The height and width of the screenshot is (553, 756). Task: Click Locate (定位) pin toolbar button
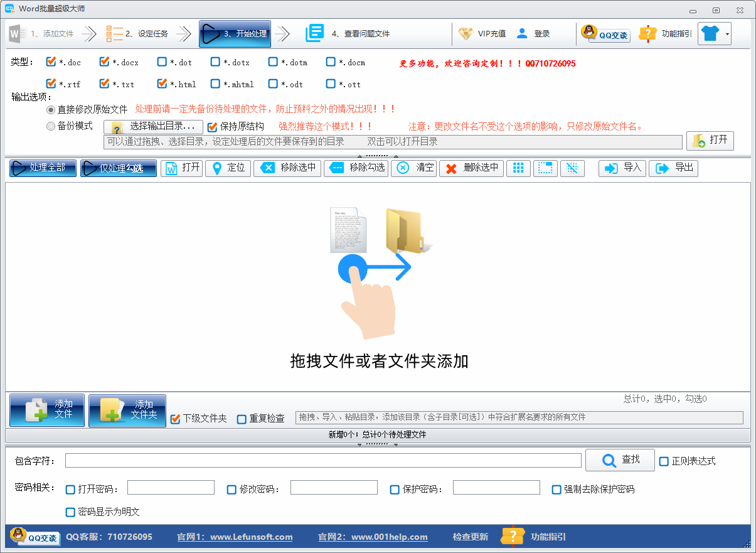coord(228,168)
